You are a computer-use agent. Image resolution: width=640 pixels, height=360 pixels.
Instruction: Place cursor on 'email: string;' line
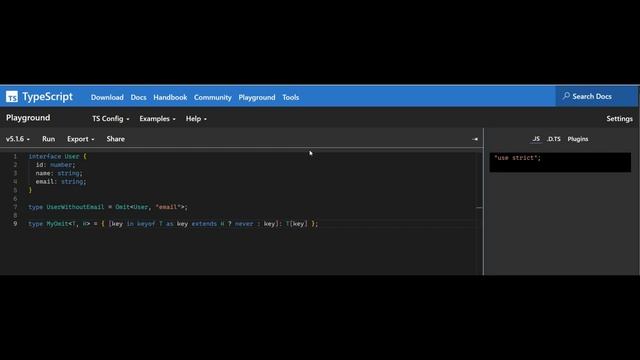pyautogui.click(x=61, y=182)
